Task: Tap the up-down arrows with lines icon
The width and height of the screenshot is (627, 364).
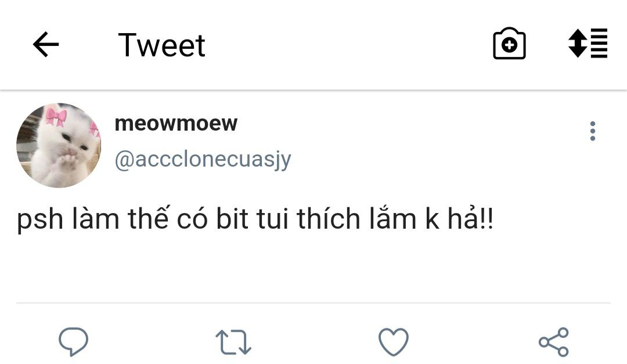Action: (x=588, y=44)
